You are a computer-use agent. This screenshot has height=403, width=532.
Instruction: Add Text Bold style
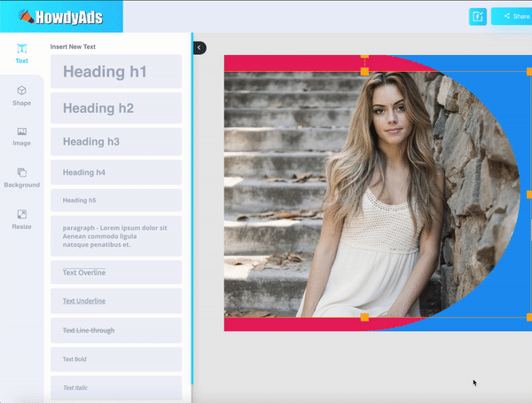[116, 360]
